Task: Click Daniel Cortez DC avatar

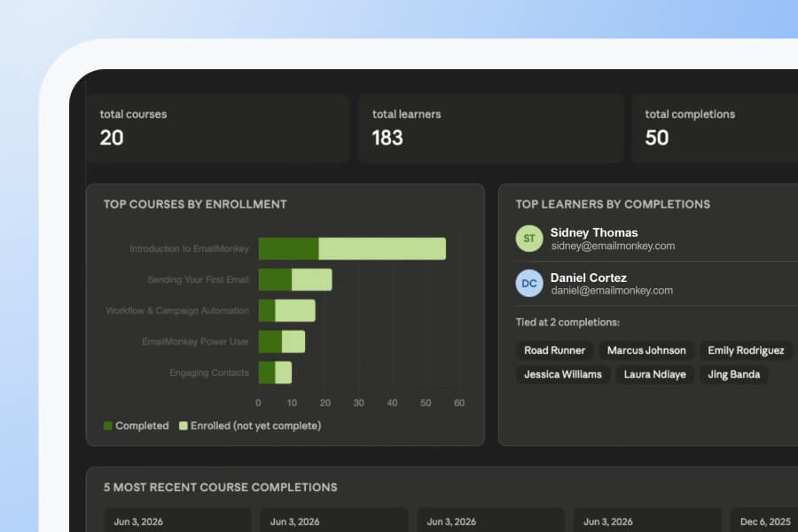Action: [529, 283]
